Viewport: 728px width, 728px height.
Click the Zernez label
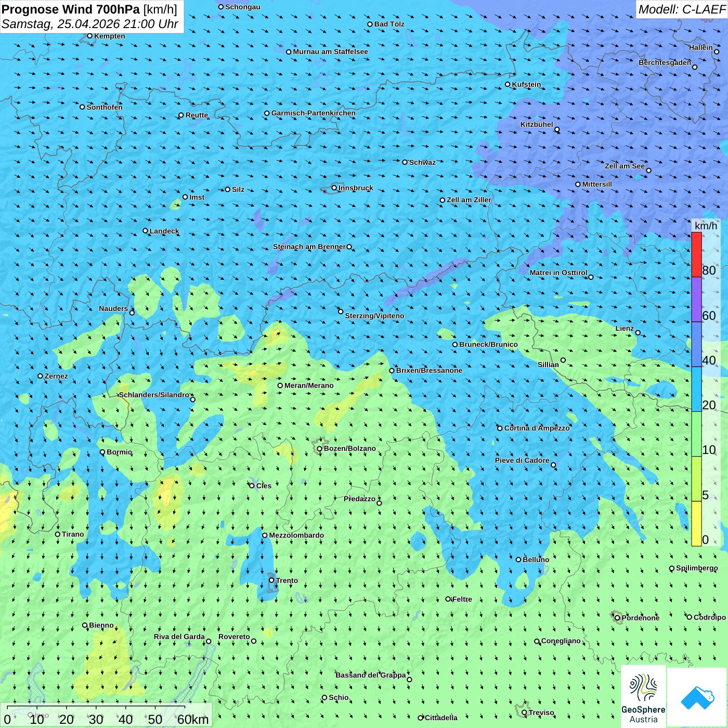click(56, 376)
